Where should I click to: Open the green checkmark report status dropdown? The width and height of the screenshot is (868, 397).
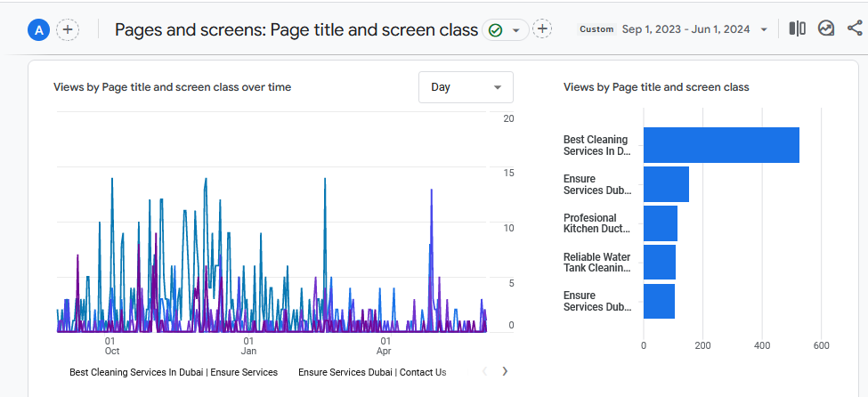(x=505, y=30)
